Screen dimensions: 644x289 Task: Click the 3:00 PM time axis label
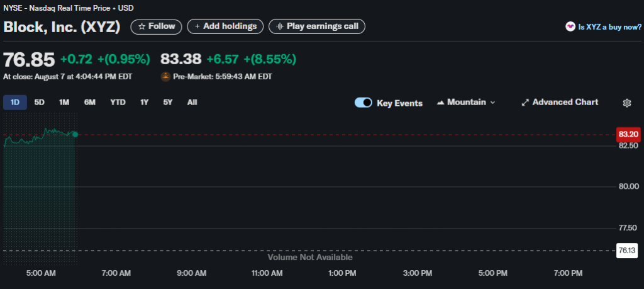click(x=418, y=273)
